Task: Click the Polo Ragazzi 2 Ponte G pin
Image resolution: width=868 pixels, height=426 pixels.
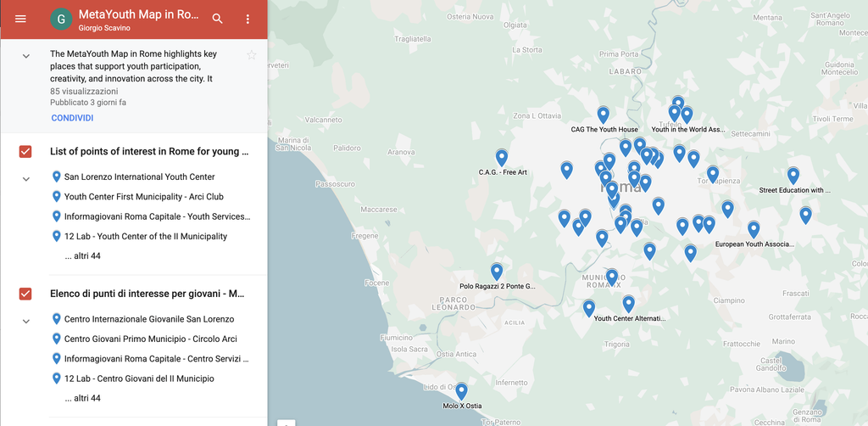Action: [x=497, y=272]
